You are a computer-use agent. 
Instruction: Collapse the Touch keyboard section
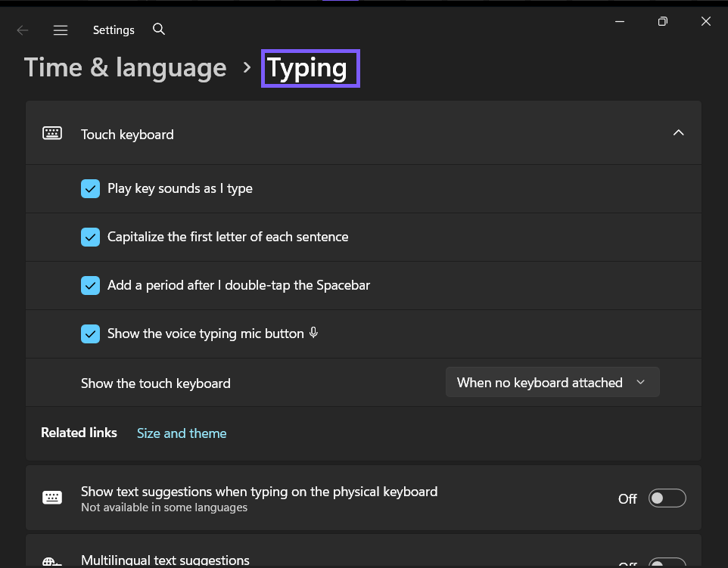coord(678,132)
